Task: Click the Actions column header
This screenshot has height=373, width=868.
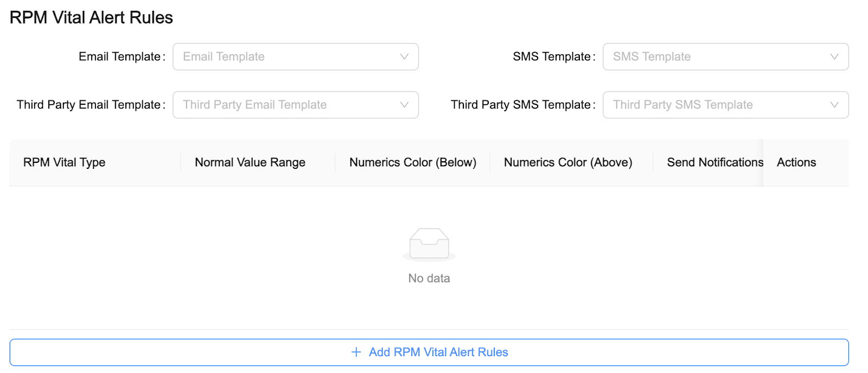Action: coord(795,162)
